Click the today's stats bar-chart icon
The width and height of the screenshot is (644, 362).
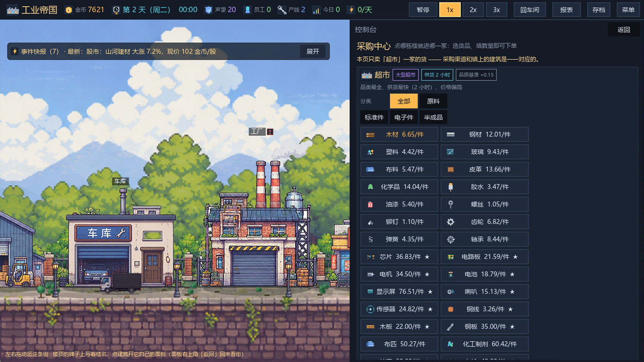316,10
